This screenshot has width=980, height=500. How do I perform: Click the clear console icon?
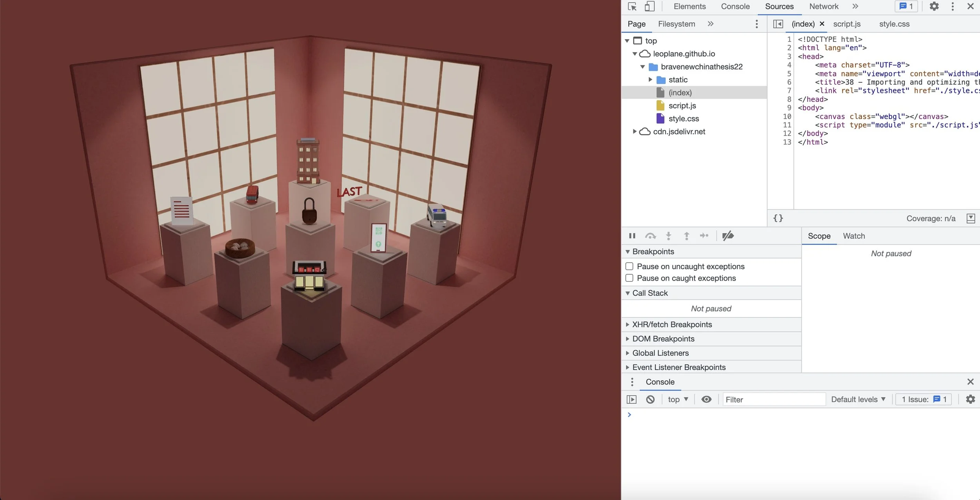(650, 399)
